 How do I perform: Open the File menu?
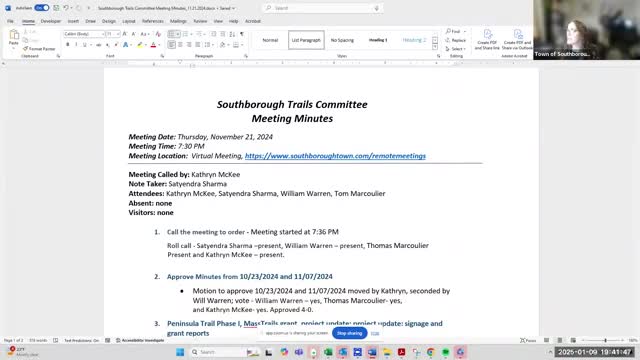click(x=10, y=21)
